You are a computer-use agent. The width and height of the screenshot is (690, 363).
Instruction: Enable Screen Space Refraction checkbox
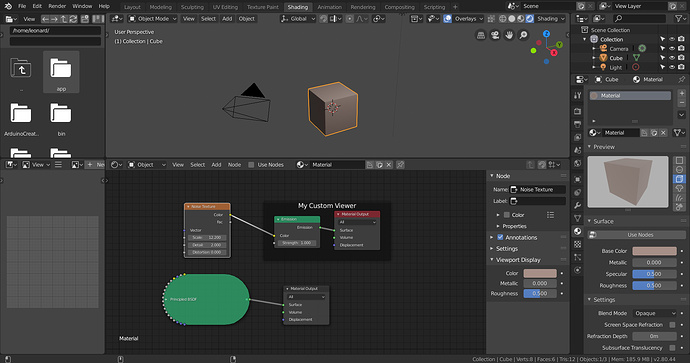point(672,325)
